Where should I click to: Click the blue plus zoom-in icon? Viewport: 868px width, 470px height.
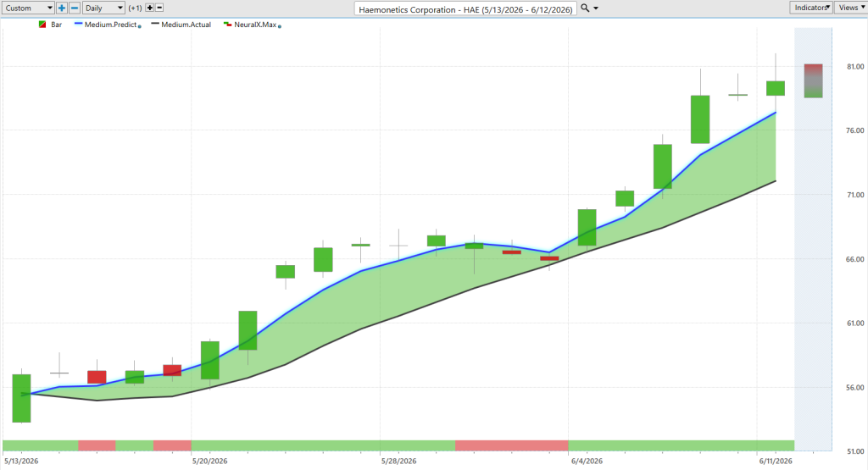pyautogui.click(x=61, y=8)
